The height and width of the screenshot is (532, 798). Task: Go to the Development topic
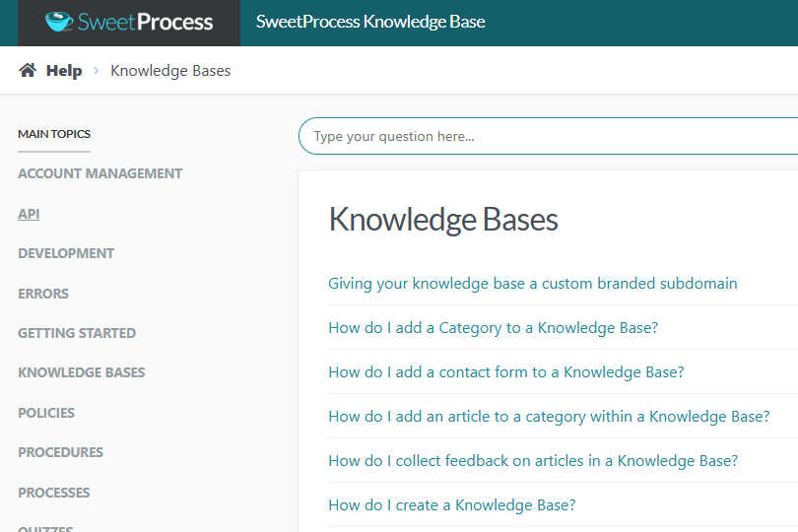click(66, 253)
